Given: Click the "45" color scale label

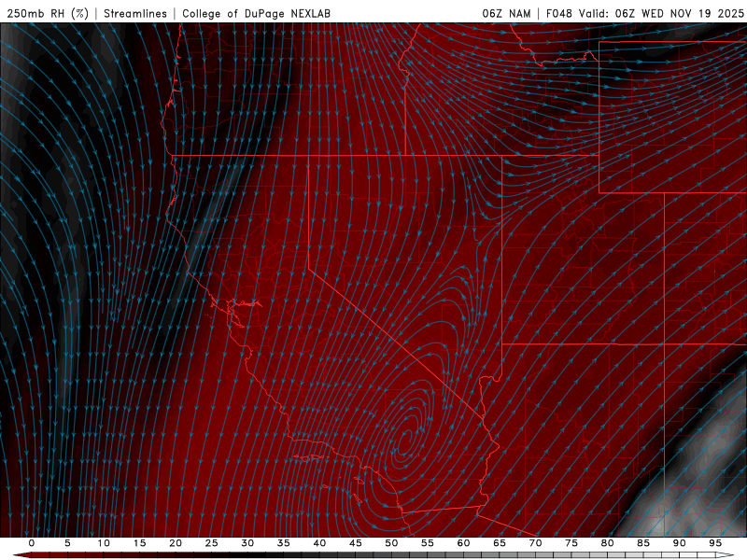Looking at the screenshot, I should (x=356, y=543).
